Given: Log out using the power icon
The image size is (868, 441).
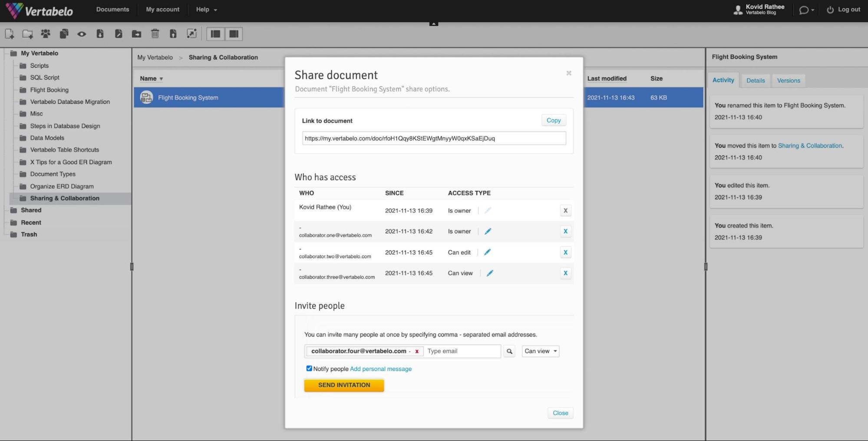Looking at the screenshot, I should [830, 10].
